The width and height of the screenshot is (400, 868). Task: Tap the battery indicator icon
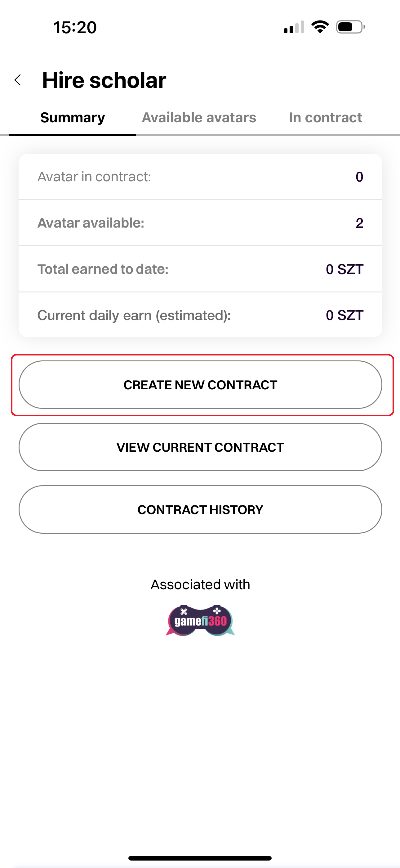350,27
